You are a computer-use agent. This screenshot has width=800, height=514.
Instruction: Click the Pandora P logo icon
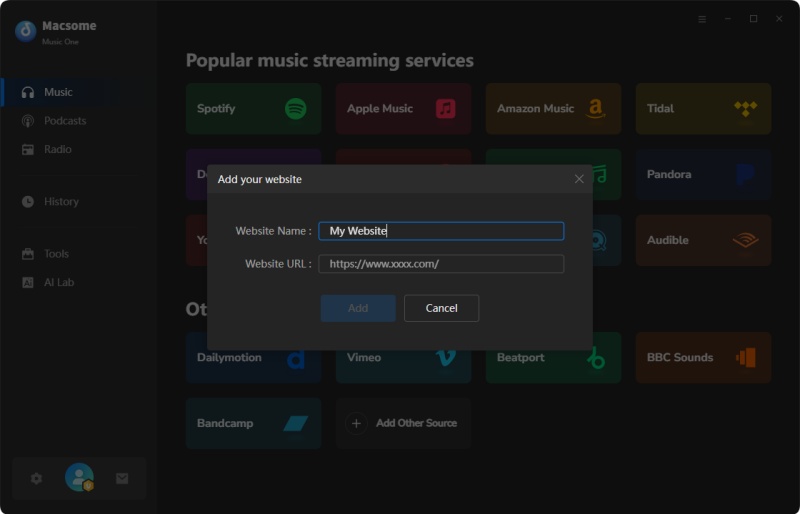pyautogui.click(x=745, y=175)
